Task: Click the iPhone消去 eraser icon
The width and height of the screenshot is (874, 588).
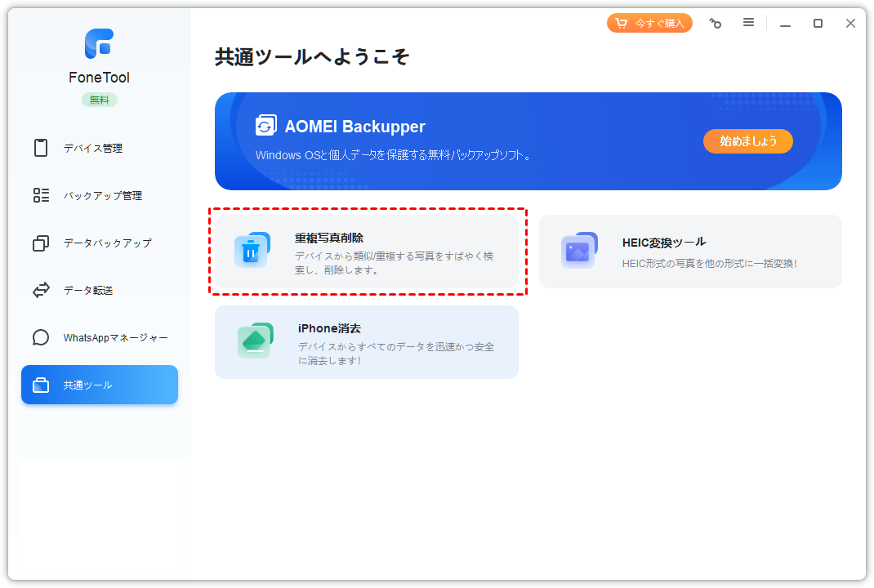Action: click(x=254, y=341)
